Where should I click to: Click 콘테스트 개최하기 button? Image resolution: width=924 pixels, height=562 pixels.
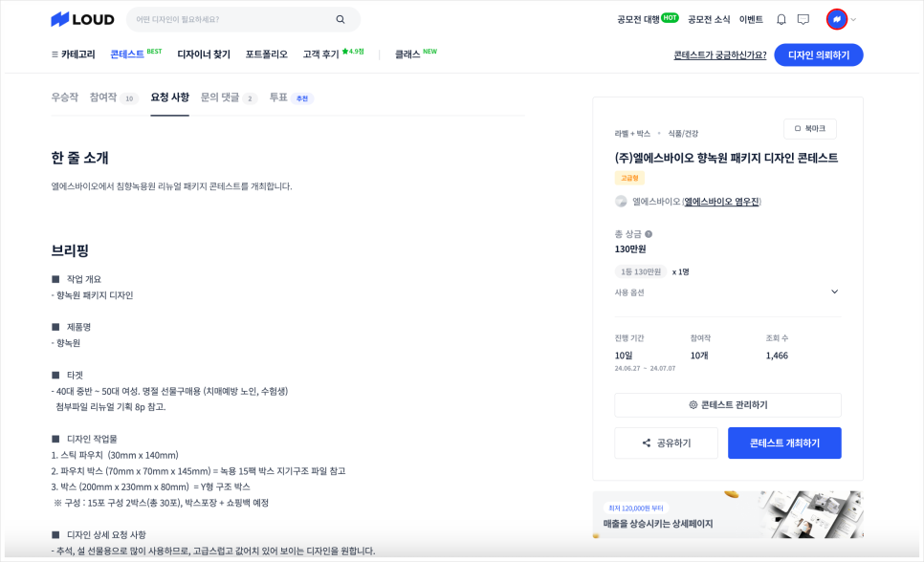tap(784, 443)
